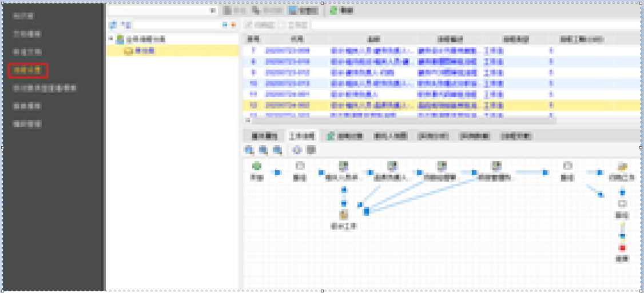Click the first magnifier icon above the diagram
The width and height of the screenshot is (644, 293).
pos(249,150)
